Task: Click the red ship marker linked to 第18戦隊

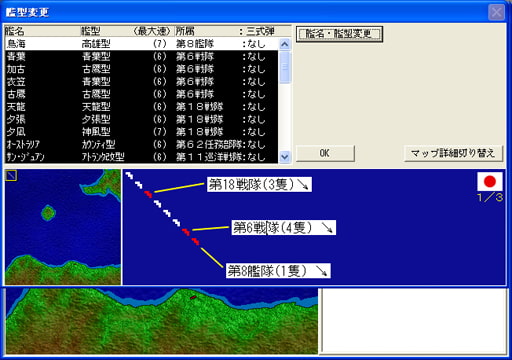Action: pos(148,194)
